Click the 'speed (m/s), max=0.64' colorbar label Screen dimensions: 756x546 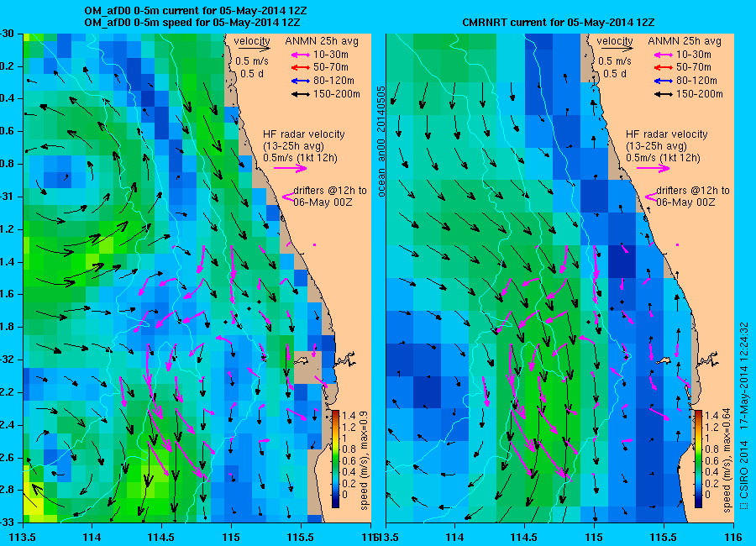(x=727, y=461)
